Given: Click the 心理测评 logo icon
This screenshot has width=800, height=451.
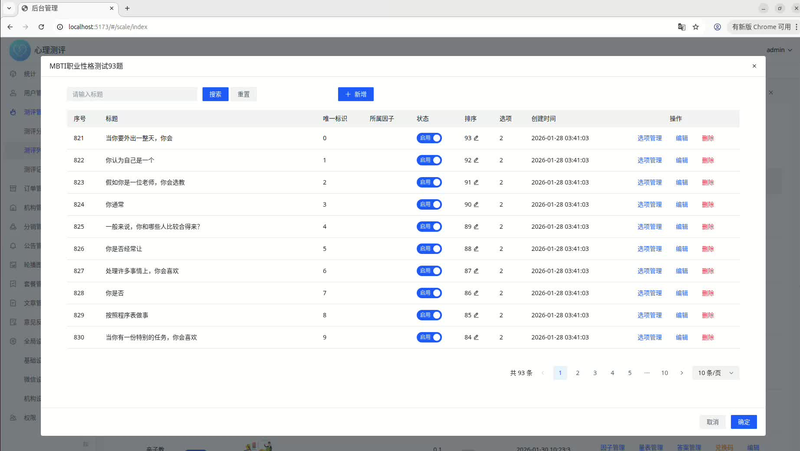Looking at the screenshot, I should click(x=20, y=50).
